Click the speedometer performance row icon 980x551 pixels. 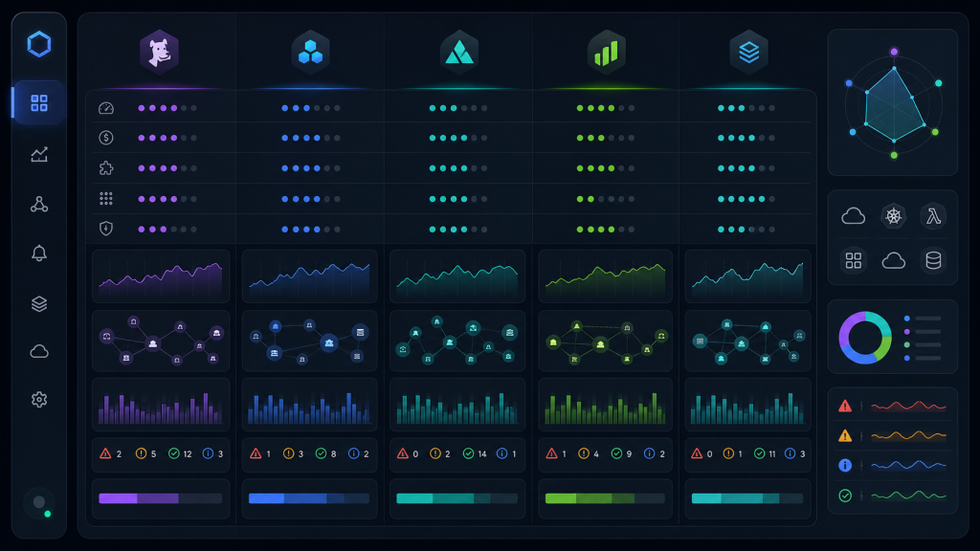(106, 108)
